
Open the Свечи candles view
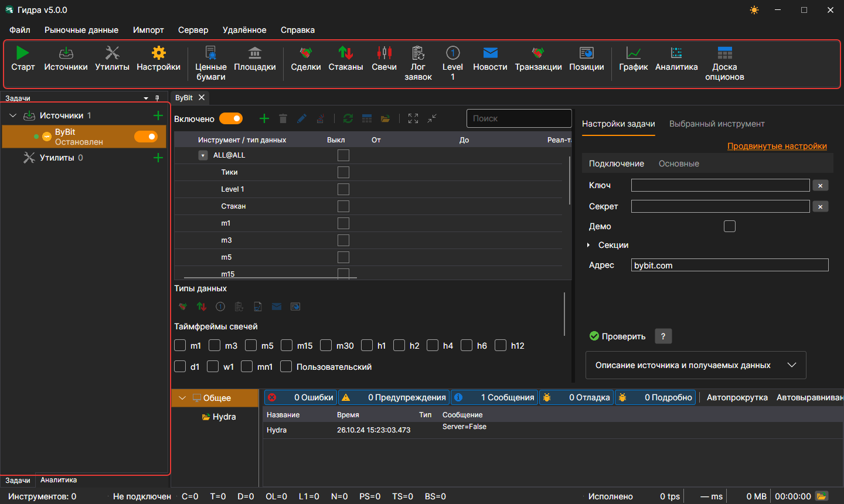(x=384, y=59)
